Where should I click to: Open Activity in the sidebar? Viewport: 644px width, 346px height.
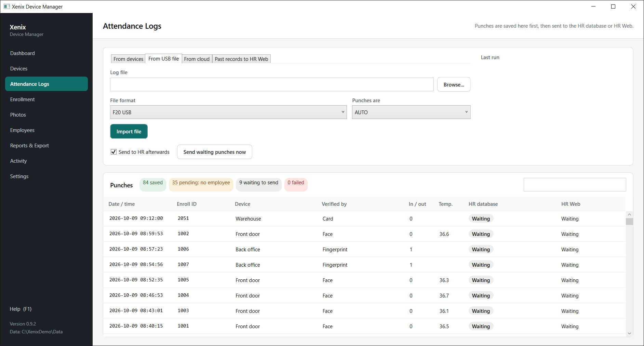[46, 161]
